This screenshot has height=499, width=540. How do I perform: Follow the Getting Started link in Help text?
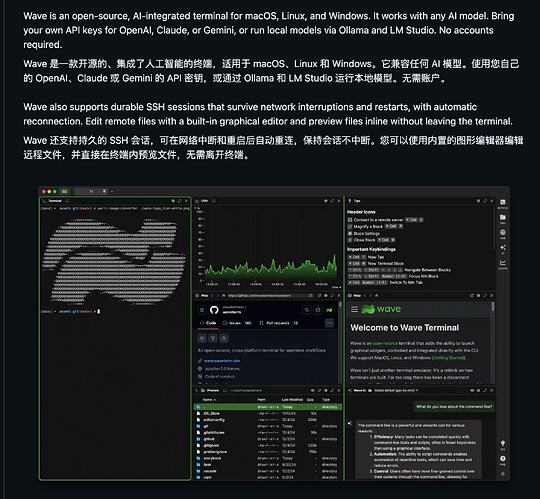pos(448,358)
